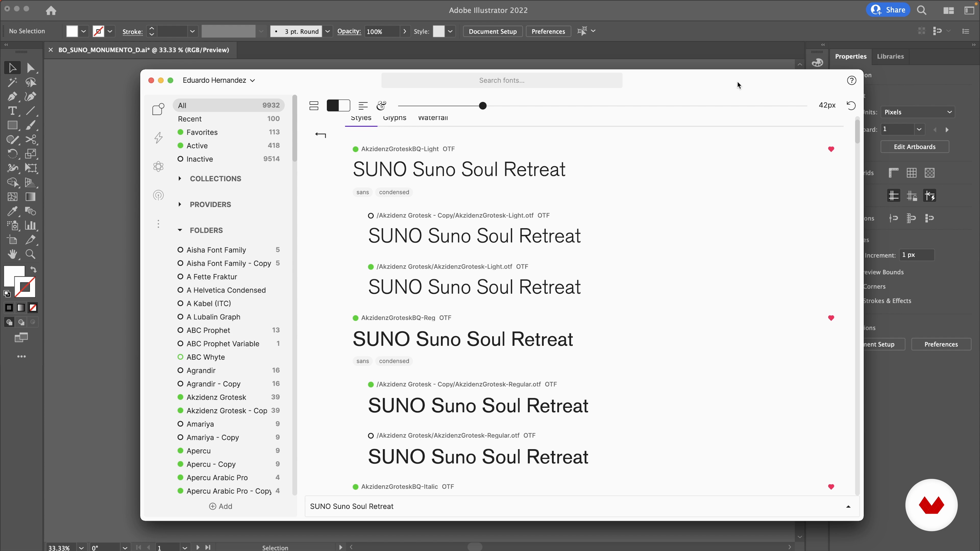The height and width of the screenshot is (551, 980).
Task: Open the OpenType features ampersand icon
Action: tap(381, 106)
